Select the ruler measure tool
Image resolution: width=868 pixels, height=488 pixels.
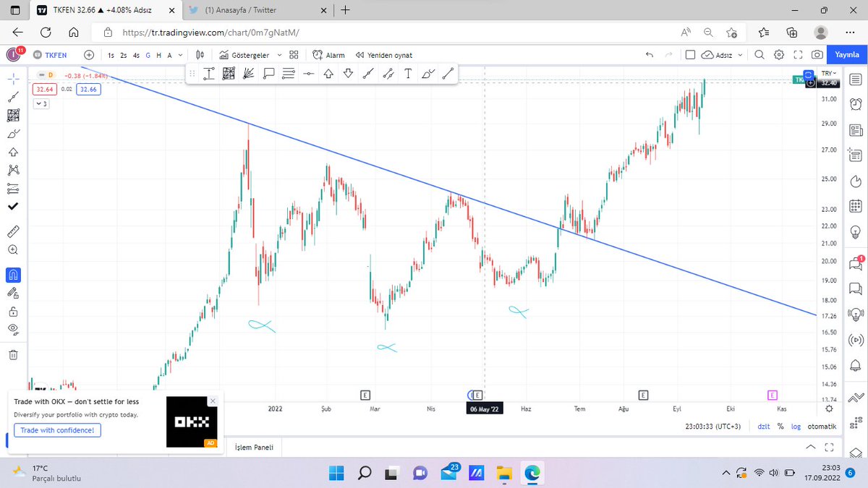click(x=13, y=231)
